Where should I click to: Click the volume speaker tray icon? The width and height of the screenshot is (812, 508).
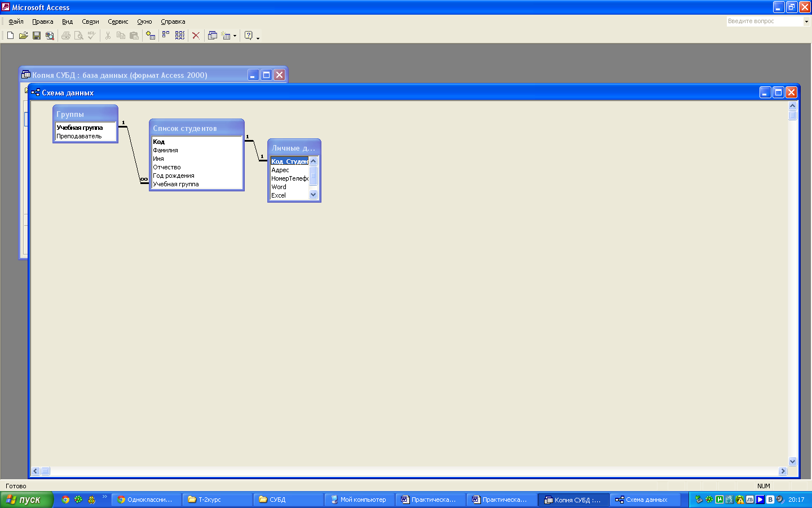coord(780,500)
